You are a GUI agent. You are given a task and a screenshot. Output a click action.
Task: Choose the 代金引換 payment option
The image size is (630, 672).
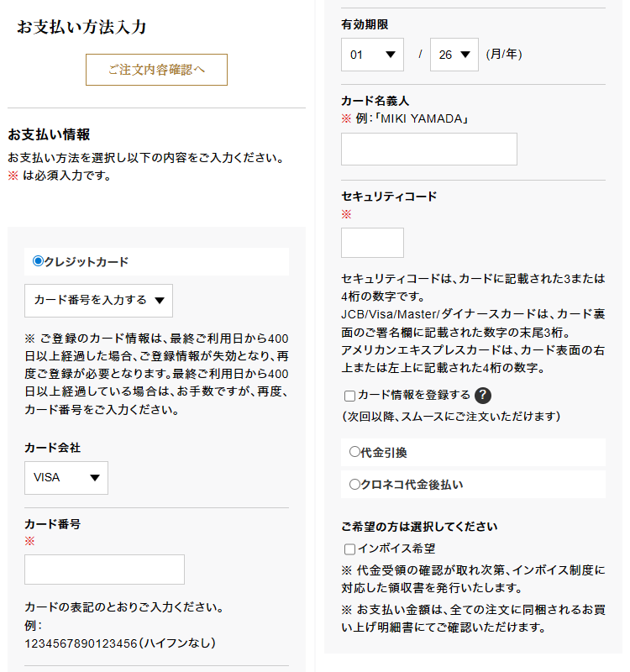pyautogui.click(x=354, y=452)
